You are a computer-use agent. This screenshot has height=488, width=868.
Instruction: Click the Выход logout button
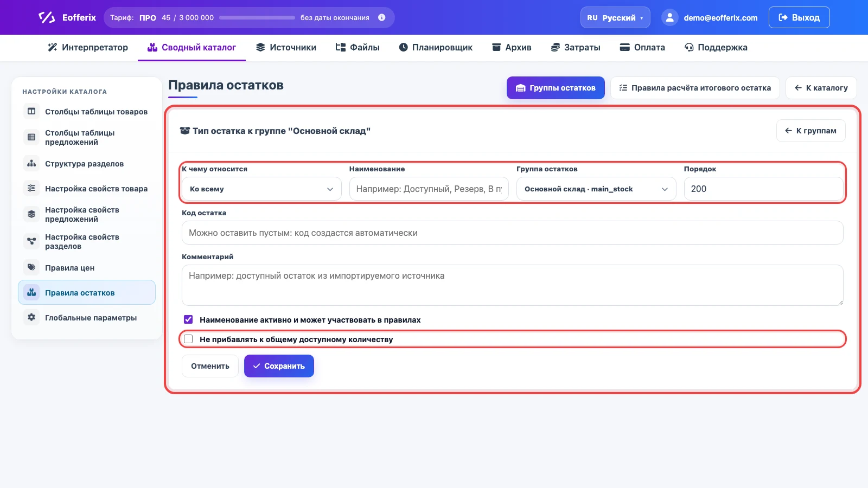pos(799,17)
